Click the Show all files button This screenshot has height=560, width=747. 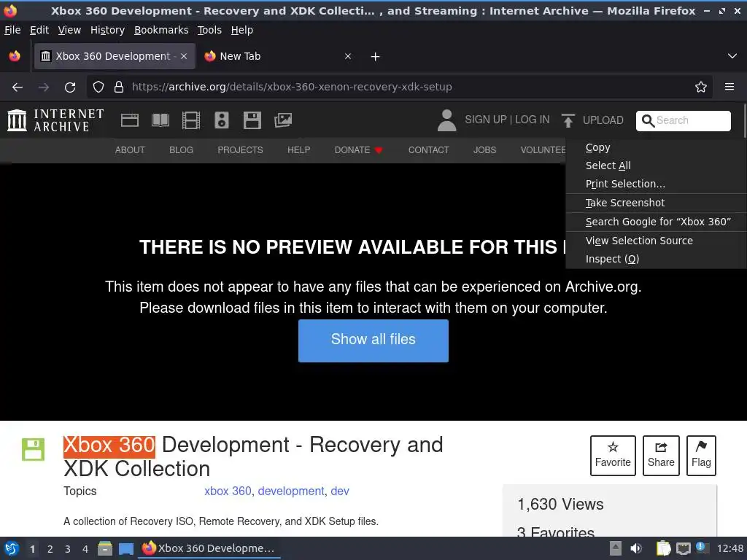(373, 341)
